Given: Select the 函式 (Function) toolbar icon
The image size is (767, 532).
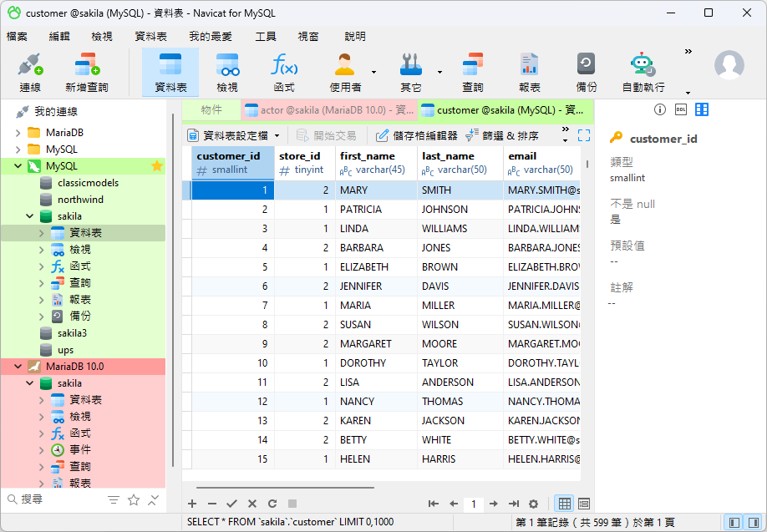Looking at the screenshot, I should click(x=283, y=72).
